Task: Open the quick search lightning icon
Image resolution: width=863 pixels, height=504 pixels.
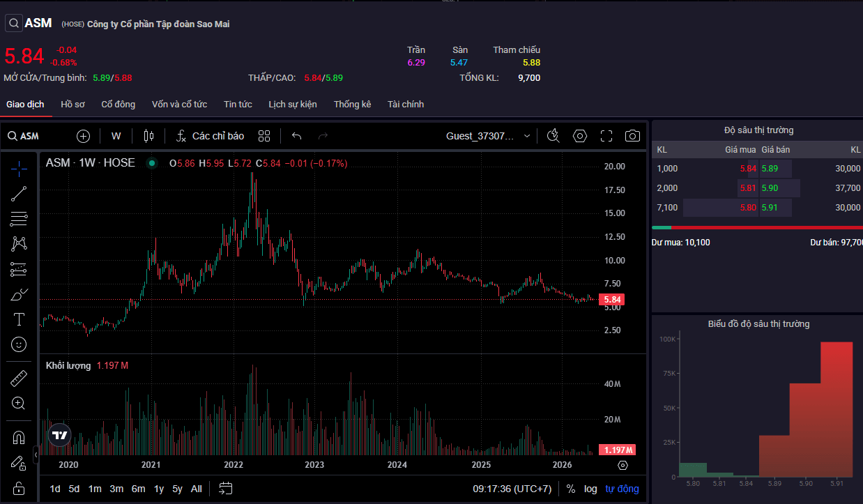Action: 553,136
